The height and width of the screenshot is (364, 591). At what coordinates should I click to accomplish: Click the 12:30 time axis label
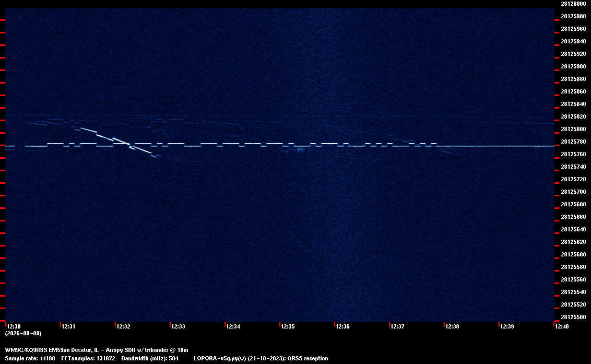[x=14, y=326]
